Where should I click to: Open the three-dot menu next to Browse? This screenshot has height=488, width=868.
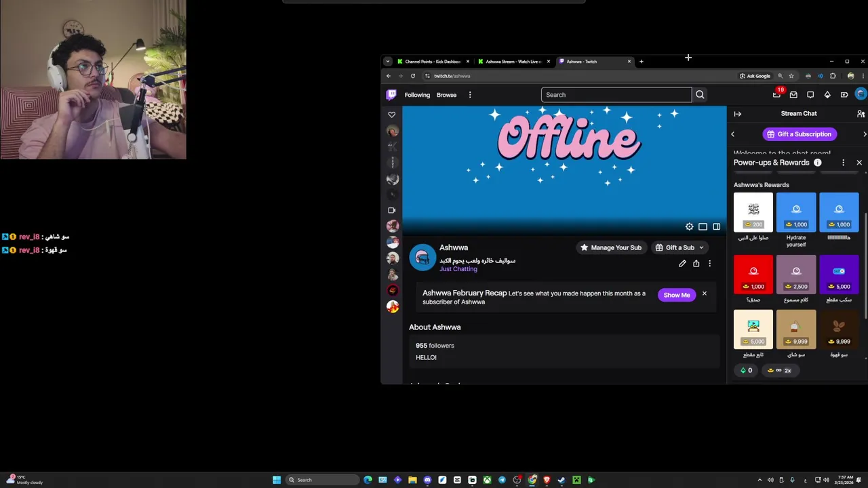click(x=469, y=95)
